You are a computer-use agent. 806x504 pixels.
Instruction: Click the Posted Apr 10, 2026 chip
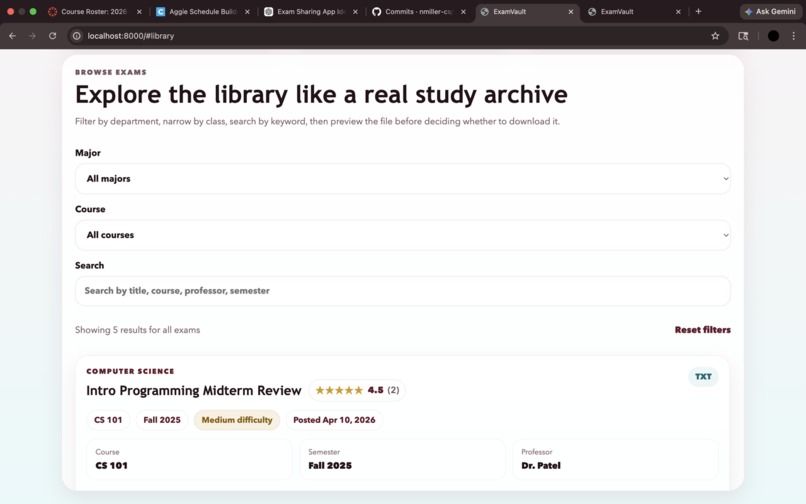tap(334, 420)
